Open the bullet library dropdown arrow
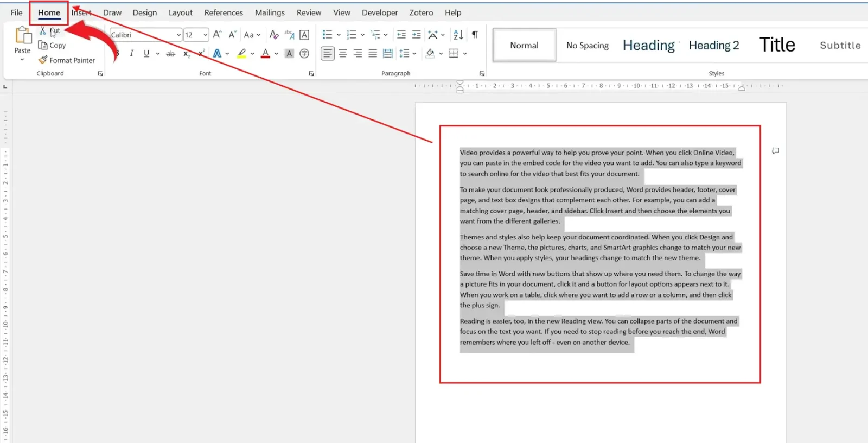This screenshot has height=443, width=868. click(339, 35)
